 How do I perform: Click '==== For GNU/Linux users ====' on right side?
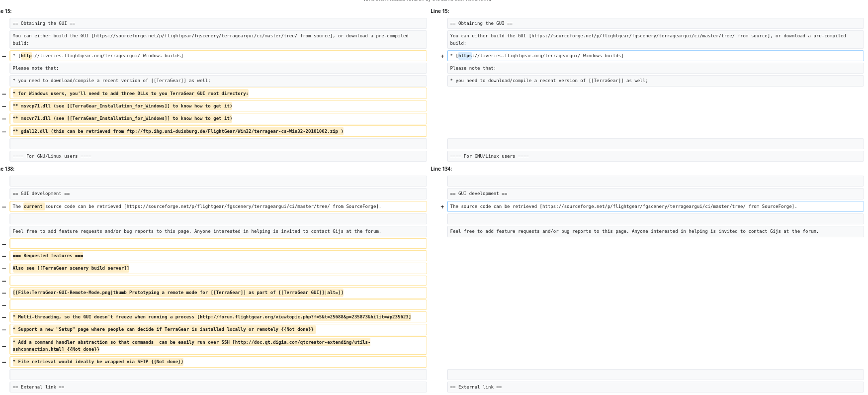655,156
